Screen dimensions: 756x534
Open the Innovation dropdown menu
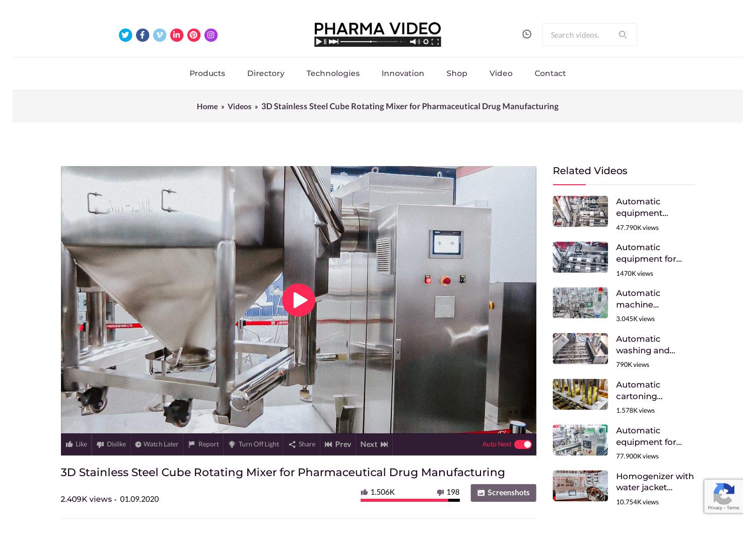tap(402, 73)
